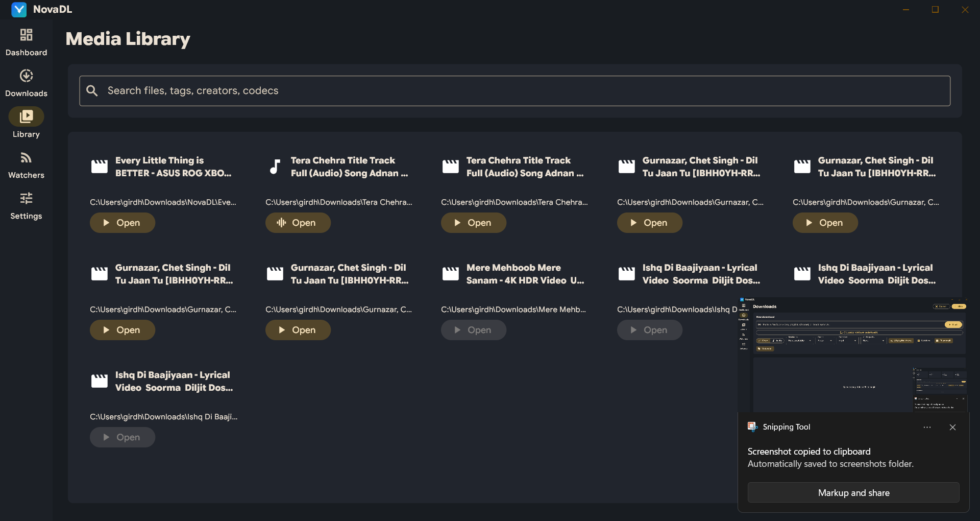
Task: Click the Snipping Tool app icon in notification
Action: click(752, 427)
